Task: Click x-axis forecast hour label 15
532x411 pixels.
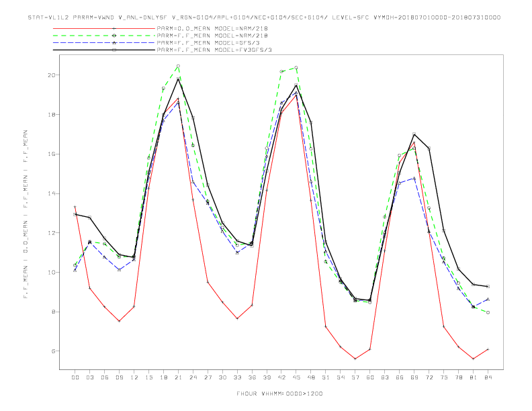Action: pyautogui.click(x=148, y=377)
